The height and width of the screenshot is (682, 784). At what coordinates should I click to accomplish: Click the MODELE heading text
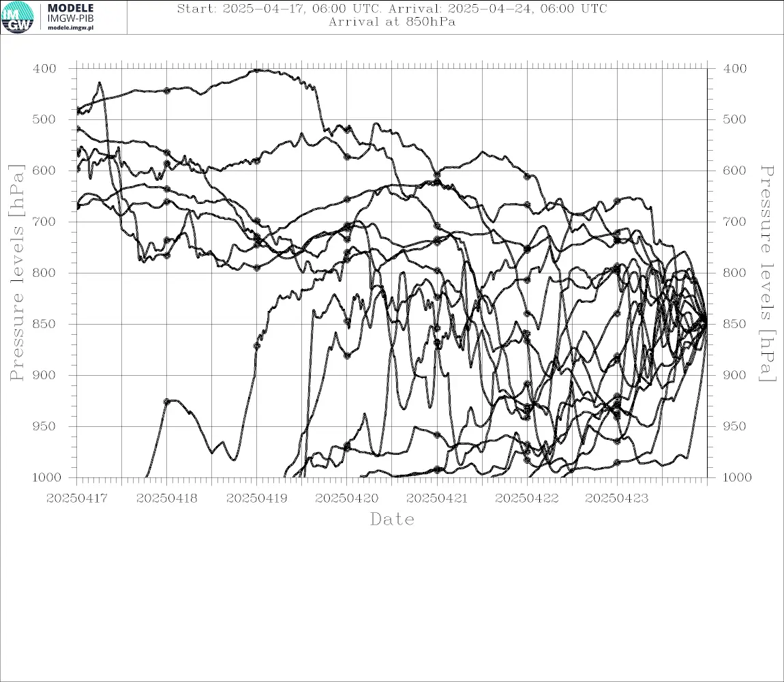tap(70, 8)
